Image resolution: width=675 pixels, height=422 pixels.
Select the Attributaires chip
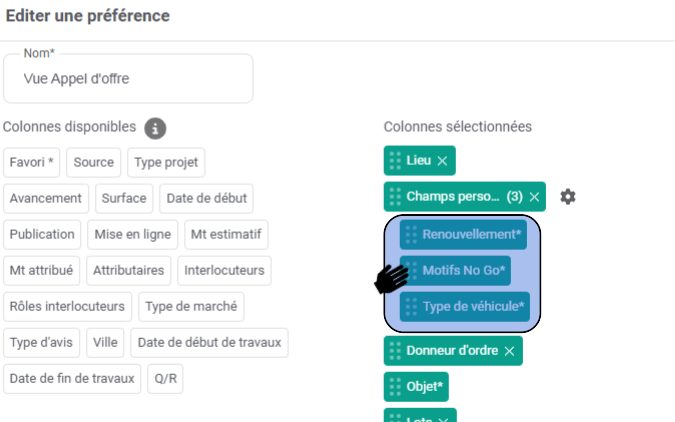click(x=128, y=270)
